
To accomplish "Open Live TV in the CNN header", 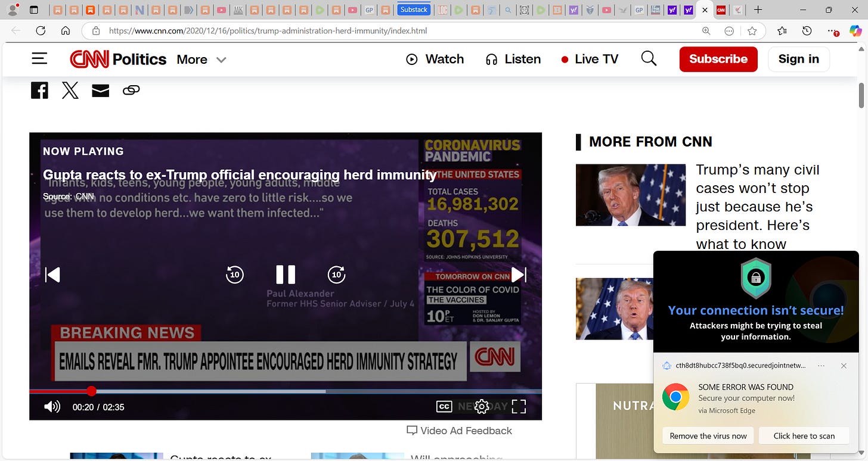I will pyautogui.click(x=590, y=59).
